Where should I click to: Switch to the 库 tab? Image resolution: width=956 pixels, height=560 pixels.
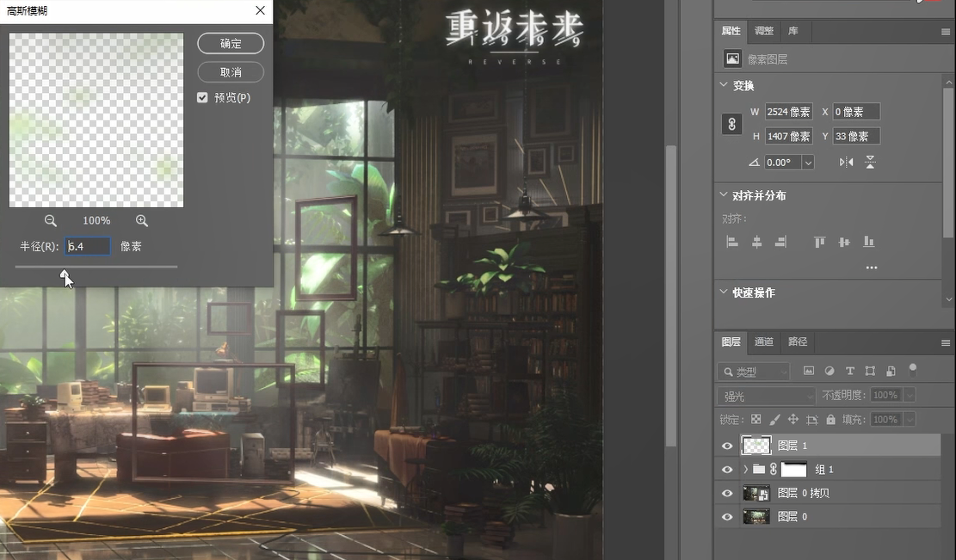pyautogui.click(x=793, y=31)
